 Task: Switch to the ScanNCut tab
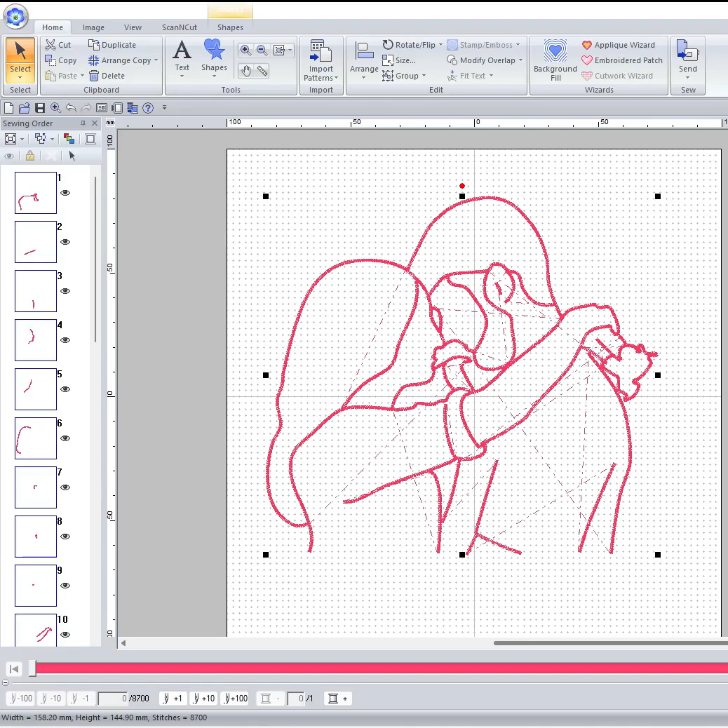[181, 27]
